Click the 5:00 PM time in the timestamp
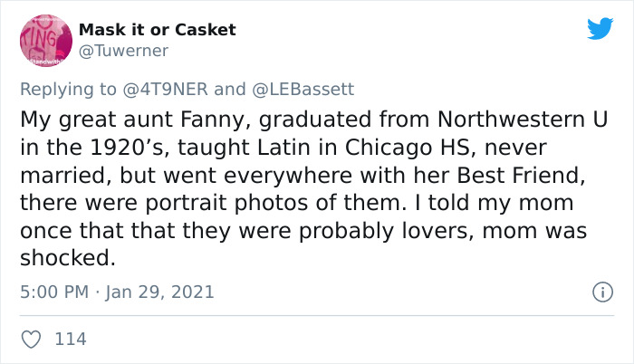This screenshot has width=634, height=364. coord(53,292)
